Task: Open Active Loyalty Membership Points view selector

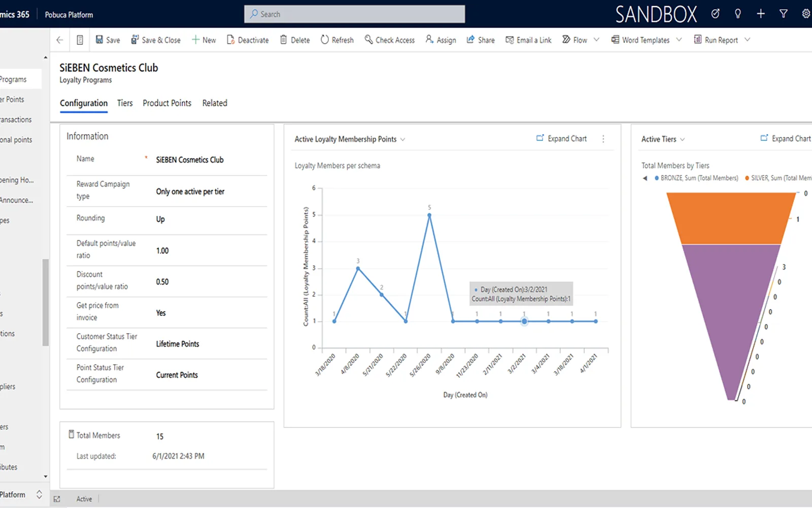Action: coord(350,139)
